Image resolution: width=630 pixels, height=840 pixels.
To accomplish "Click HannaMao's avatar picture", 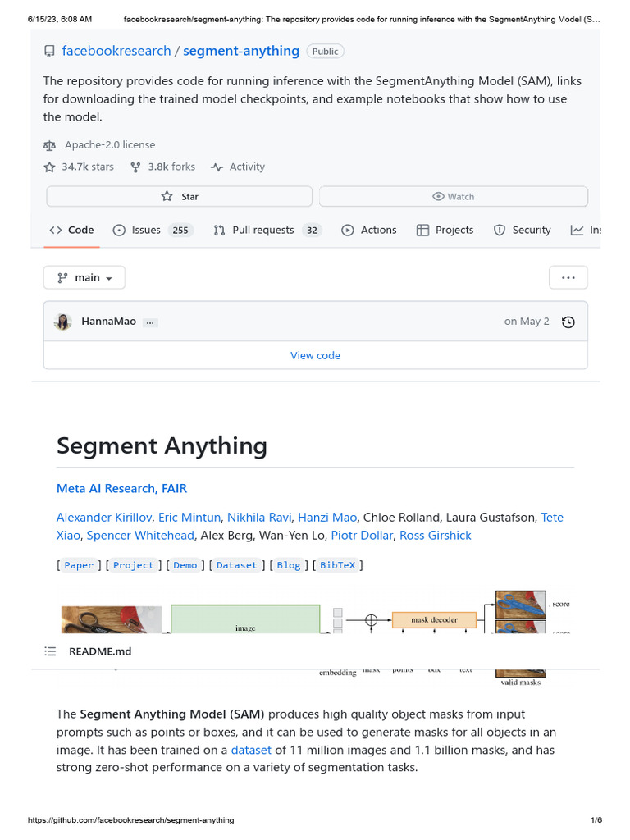I will coord(63,322).
